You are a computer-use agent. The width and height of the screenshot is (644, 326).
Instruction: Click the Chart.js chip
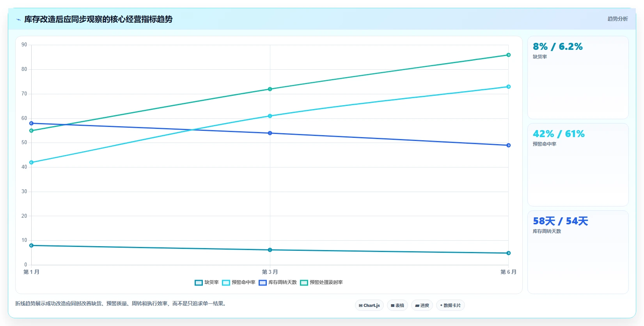[x=369, y=305]
